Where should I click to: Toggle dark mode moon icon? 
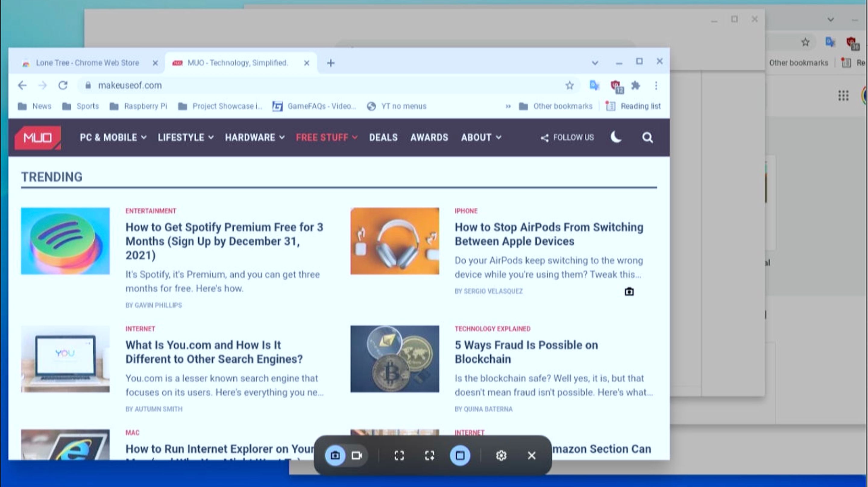tap(616, 137)
